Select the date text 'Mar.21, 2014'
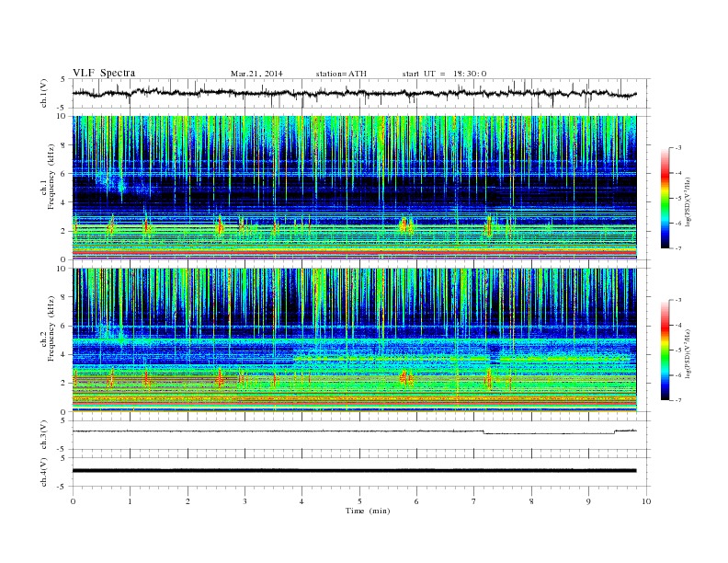The height and width of the screenshot is (563, 728). point(256,74)
